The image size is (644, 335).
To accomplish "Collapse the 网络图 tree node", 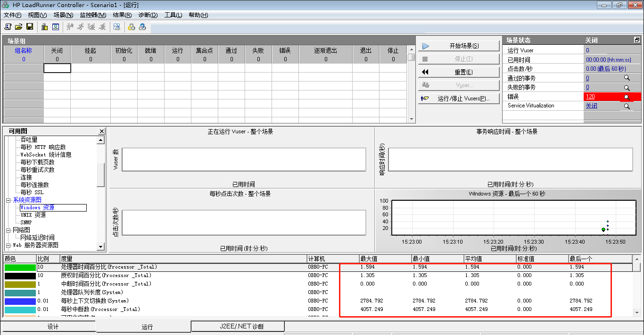I will (8, 230).
